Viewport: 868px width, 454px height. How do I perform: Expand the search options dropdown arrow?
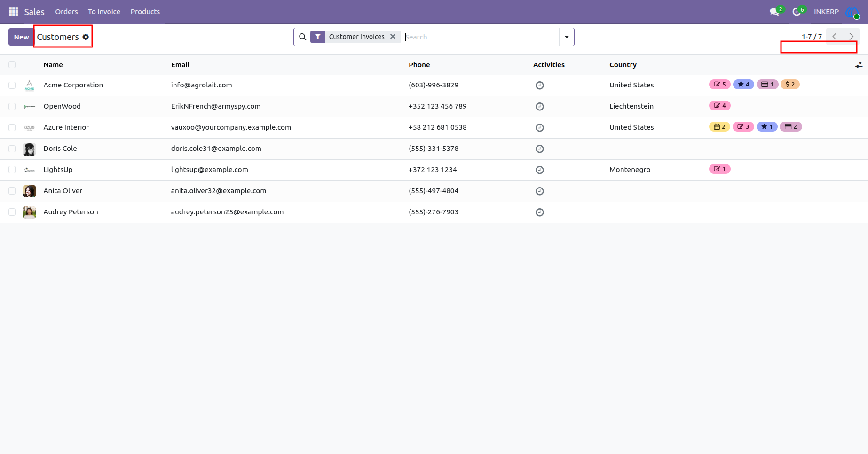pyautogui.click(x=567, y=37)
